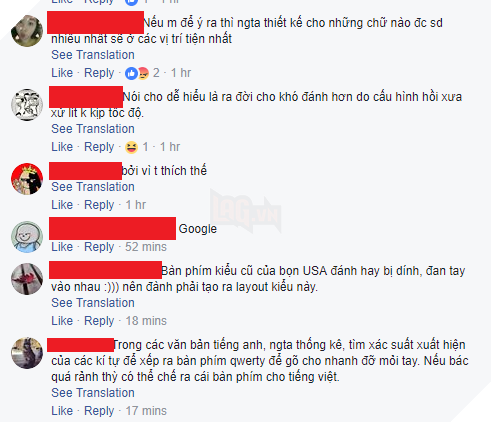Like the comment posted 18 mins ago

[x=62, y=321]
